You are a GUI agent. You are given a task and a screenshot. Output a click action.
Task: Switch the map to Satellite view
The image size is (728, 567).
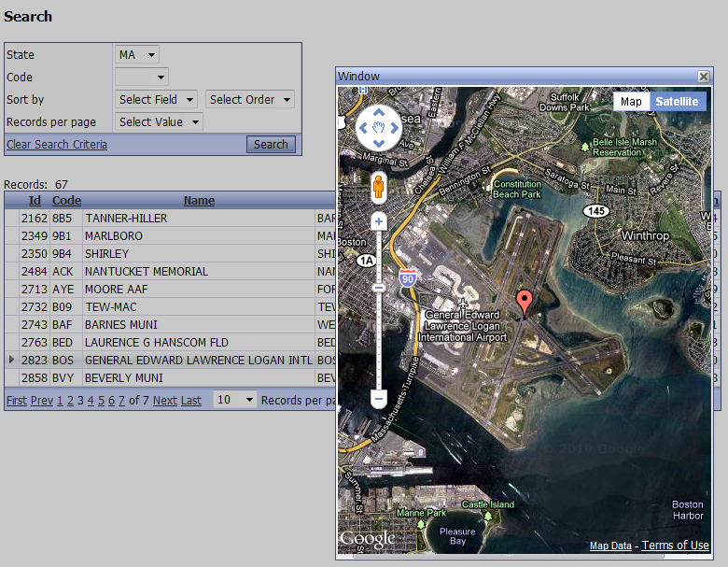[678, 101]
